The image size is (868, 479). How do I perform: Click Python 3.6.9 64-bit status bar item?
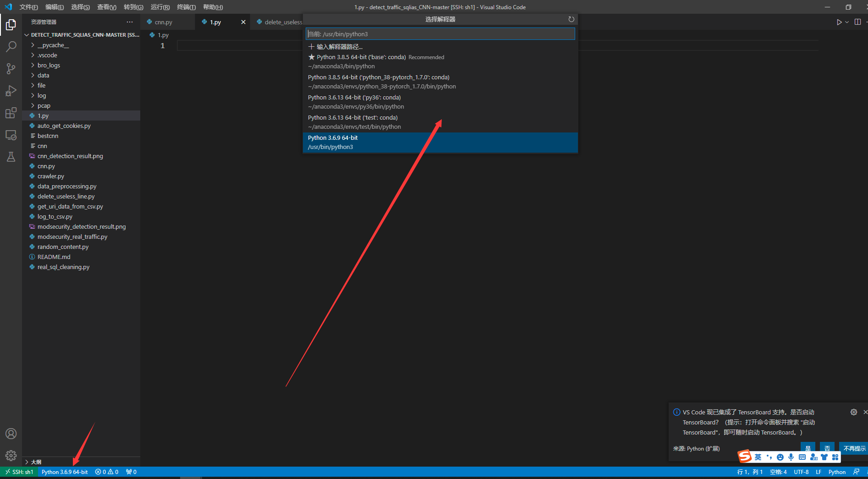[x=65, y=472]
